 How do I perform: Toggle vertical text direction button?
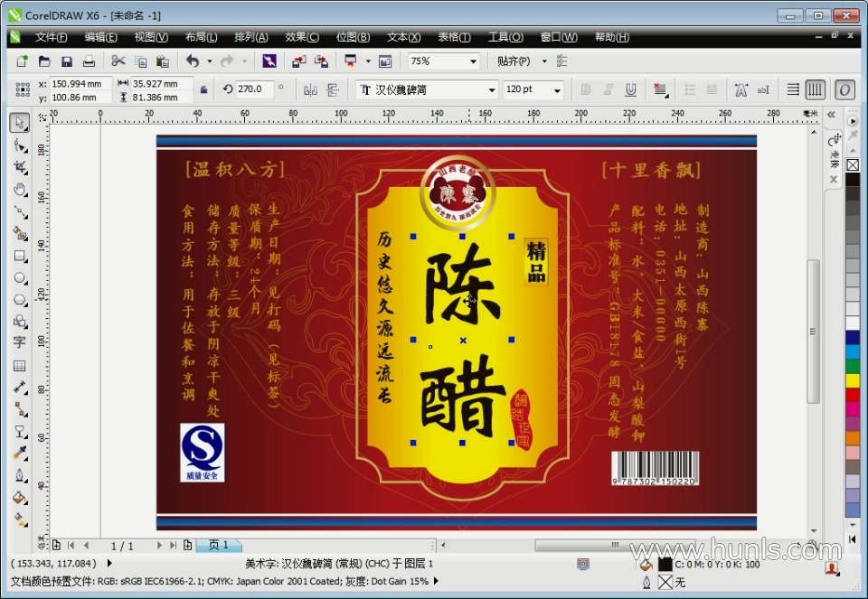[x=815, y=89]
